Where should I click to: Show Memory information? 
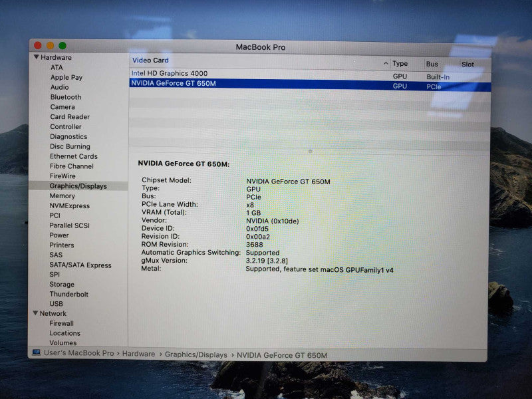coord(62,196)
